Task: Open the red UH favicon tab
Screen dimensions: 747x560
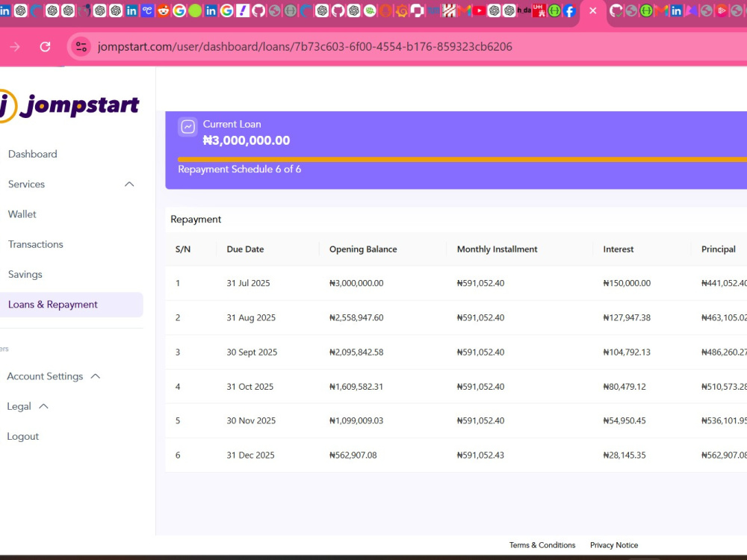Action: click(539, 10)
